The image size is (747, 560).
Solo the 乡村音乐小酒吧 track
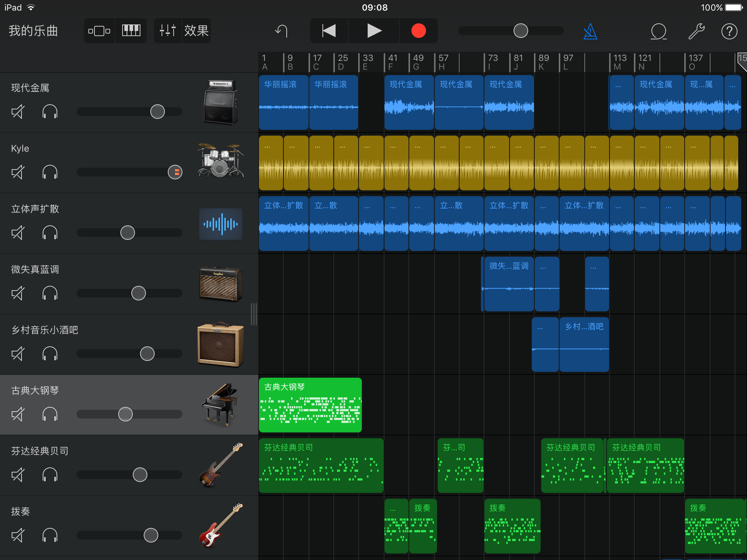(50, 354)
